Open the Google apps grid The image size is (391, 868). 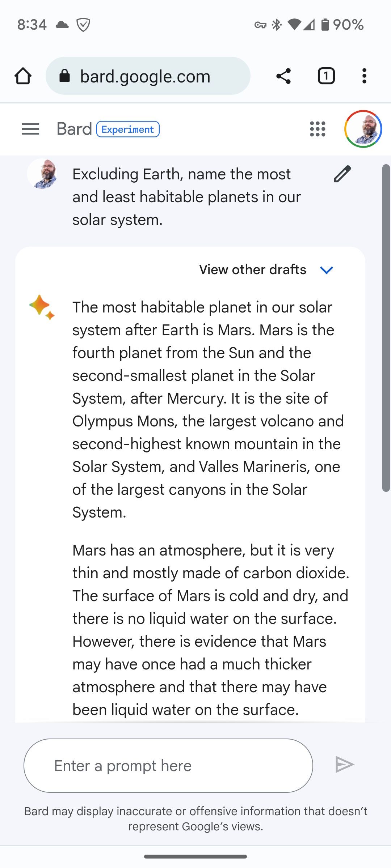click(x=318, y=129)
